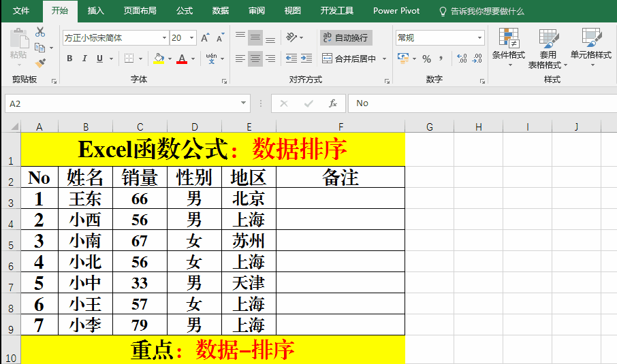This screenshot has width=617, height=364.
Task: Click the 合并后居中 button
Action: [349, 59]
